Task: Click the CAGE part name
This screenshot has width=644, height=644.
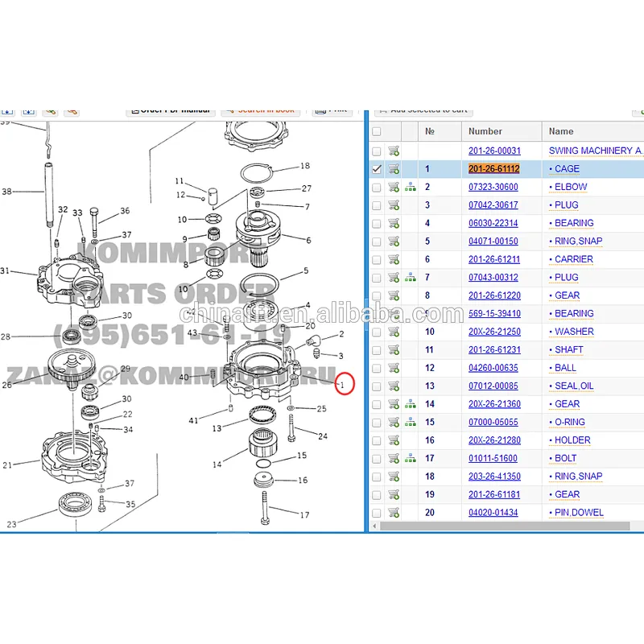Action: (567, 169)
